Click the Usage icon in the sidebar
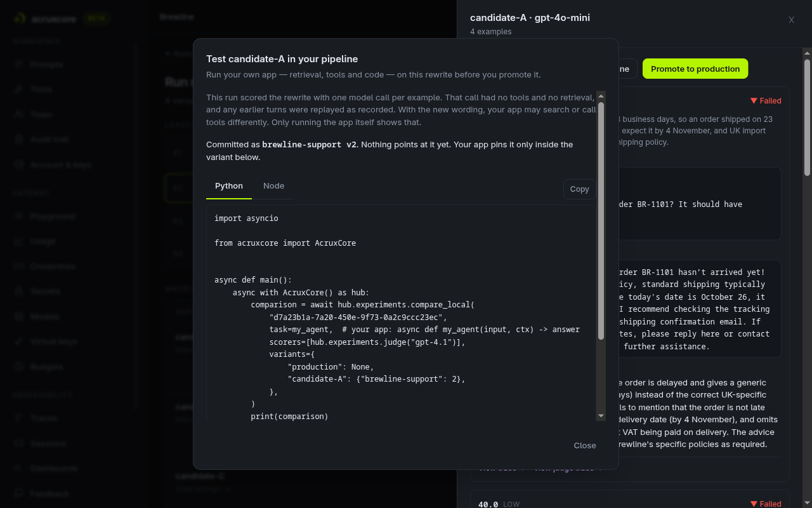 (19, 241)
